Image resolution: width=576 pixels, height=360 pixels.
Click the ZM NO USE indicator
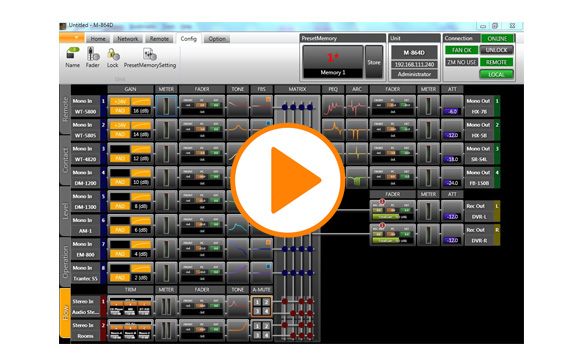(462, 62)
